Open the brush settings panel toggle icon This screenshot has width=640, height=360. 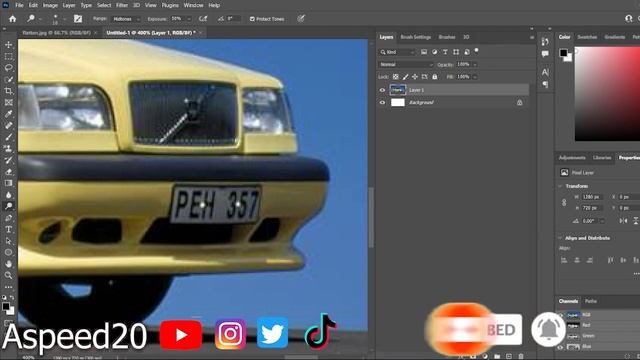[x=78, y=19]
